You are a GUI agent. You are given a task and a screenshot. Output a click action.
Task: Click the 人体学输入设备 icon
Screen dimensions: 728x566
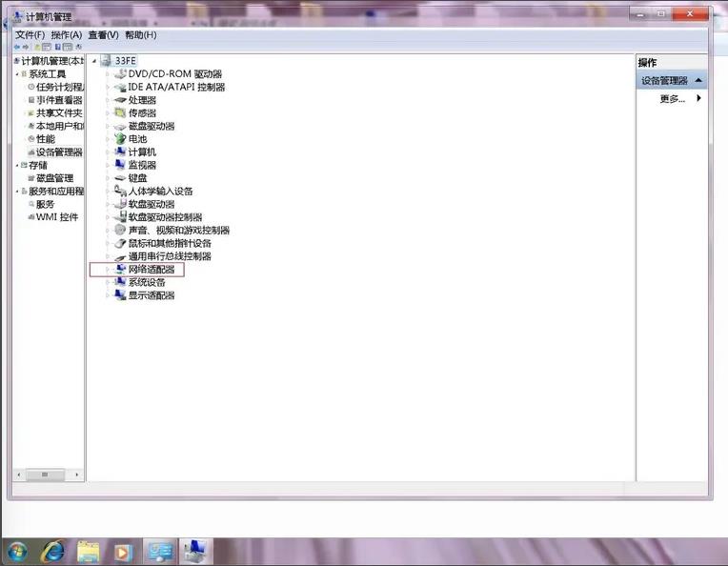[120, 191]
